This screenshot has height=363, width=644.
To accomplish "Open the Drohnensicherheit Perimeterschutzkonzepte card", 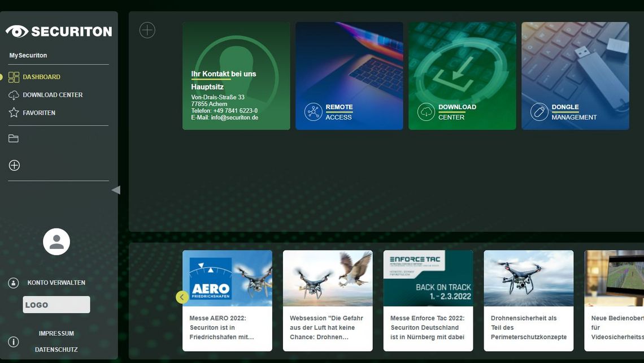I will (529, 300).
